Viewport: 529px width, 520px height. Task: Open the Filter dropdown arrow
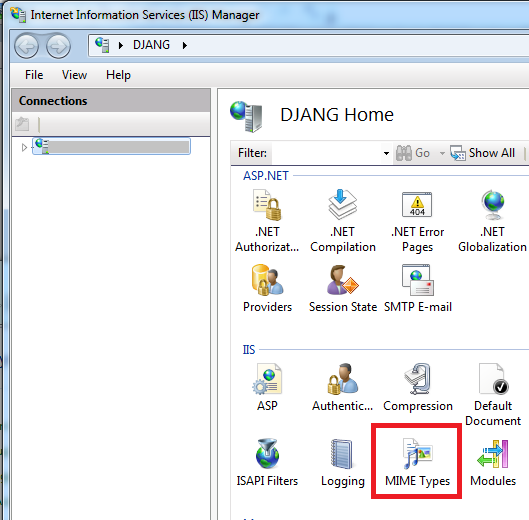[386, 154]
